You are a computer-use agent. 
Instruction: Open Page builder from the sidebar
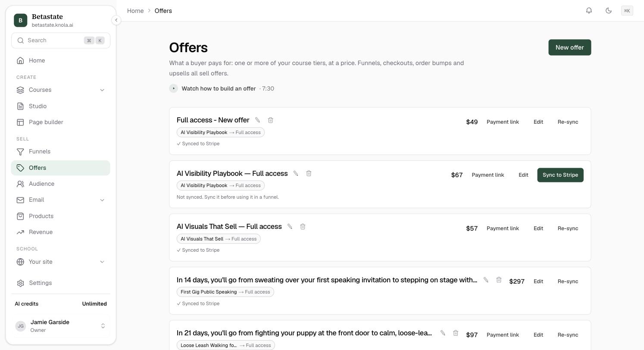[61, 122]
